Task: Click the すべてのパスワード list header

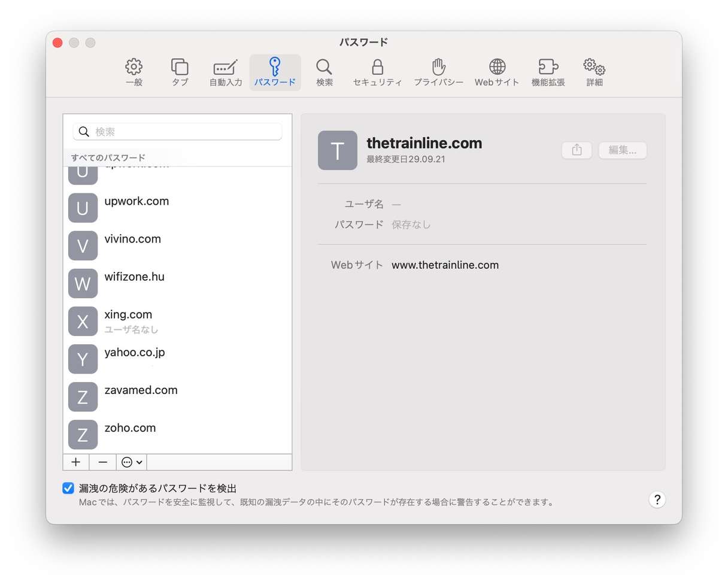Action: 108,158
